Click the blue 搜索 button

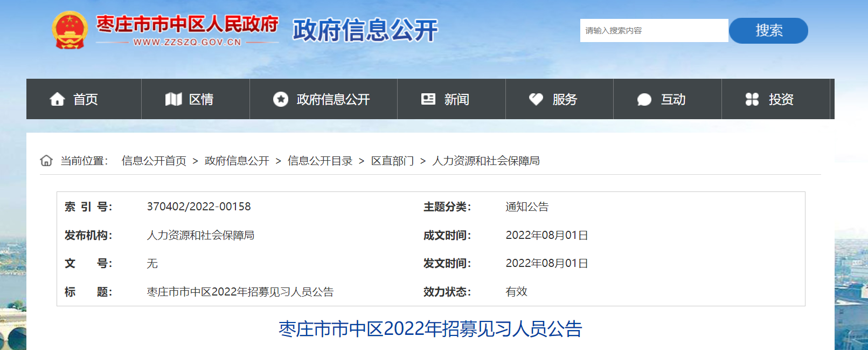point(768,31)
